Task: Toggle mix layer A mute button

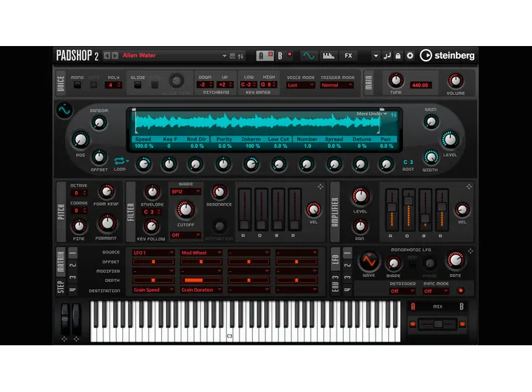Action: point(413,324)
